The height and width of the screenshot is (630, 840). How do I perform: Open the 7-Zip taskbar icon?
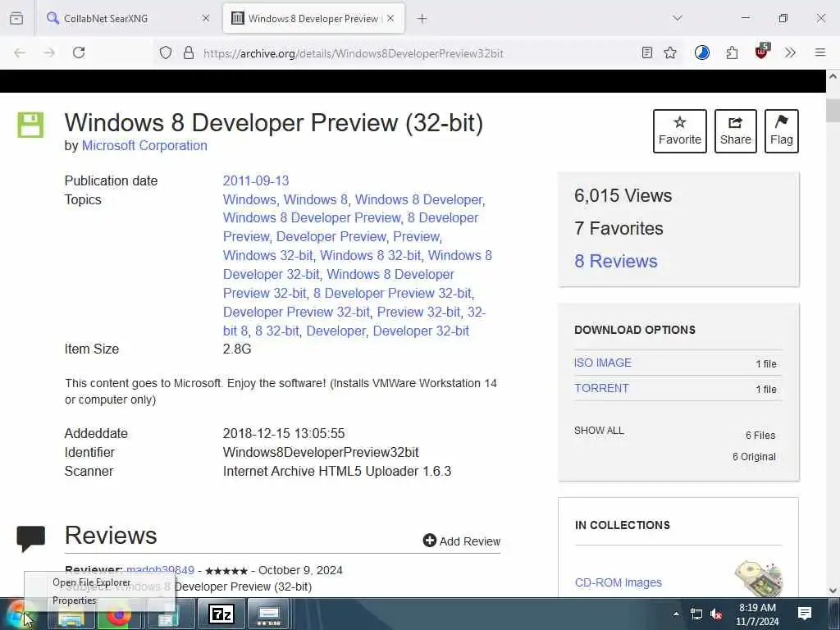click(x=221, y=614)
